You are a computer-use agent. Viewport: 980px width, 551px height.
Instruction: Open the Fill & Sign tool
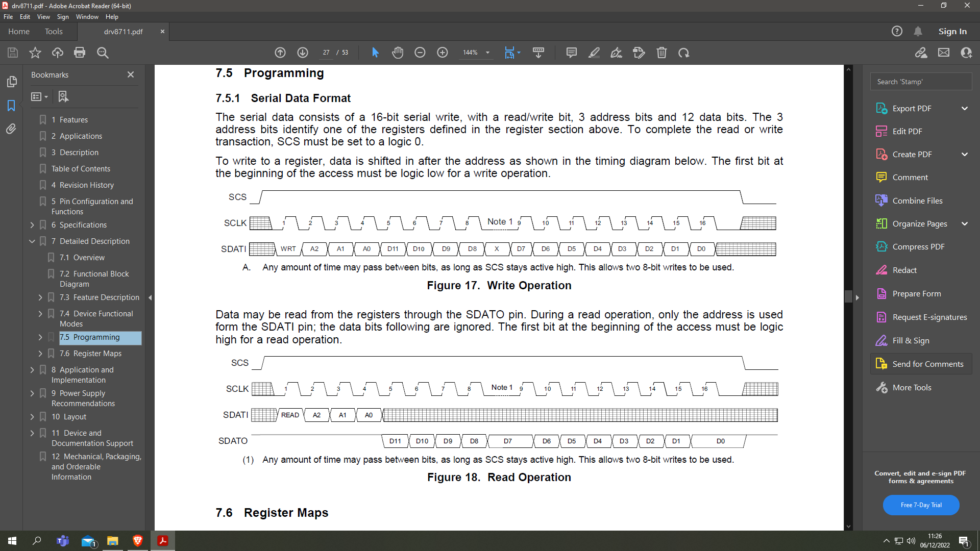click(911, 341)
